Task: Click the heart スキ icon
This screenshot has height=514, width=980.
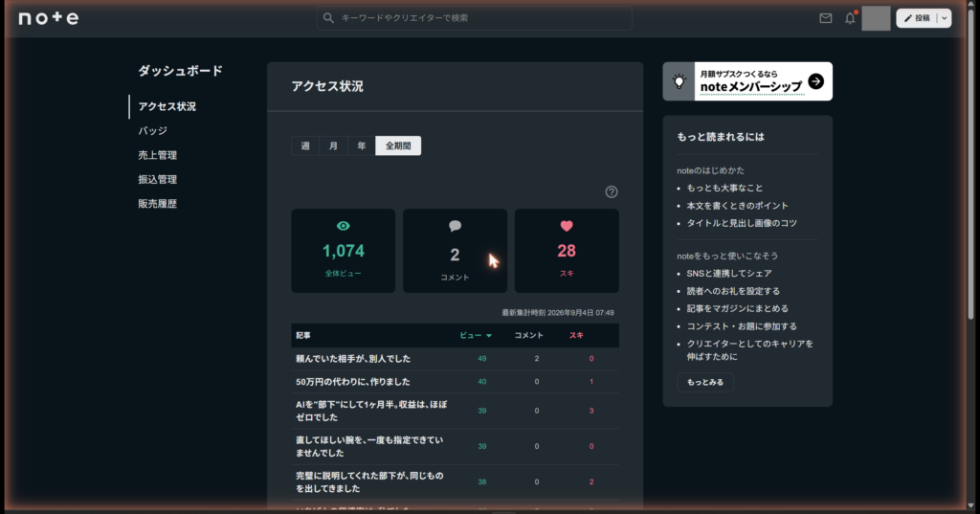Action: tap(567, 226)
